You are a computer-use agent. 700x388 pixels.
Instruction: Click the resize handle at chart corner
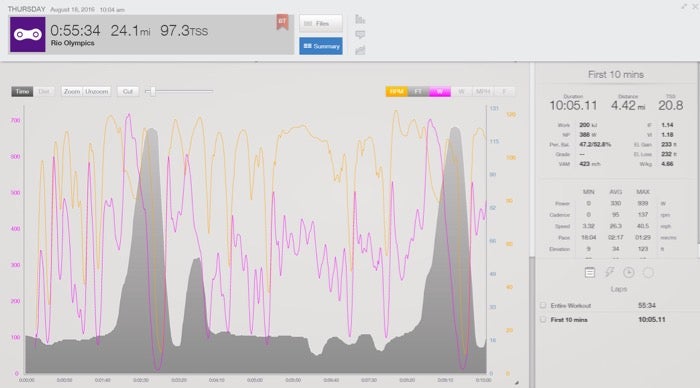tap(517, 383)
